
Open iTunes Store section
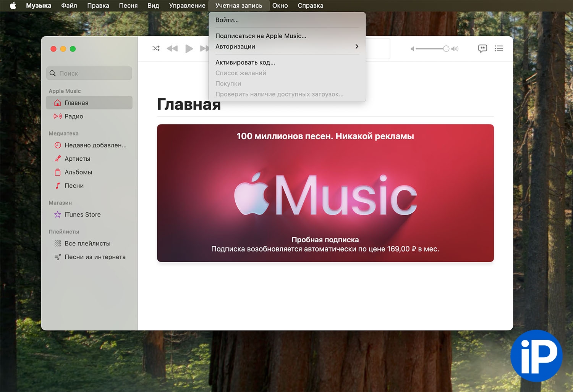[x=89, y=215]
